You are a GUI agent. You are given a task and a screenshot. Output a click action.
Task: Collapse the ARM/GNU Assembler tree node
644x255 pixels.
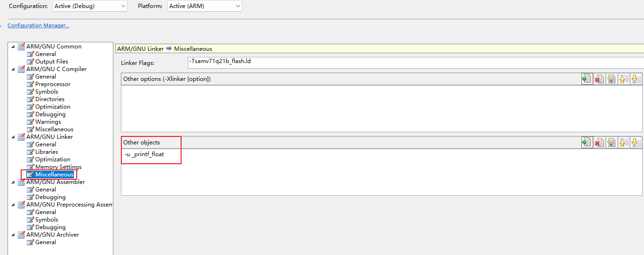pos(13,182)
